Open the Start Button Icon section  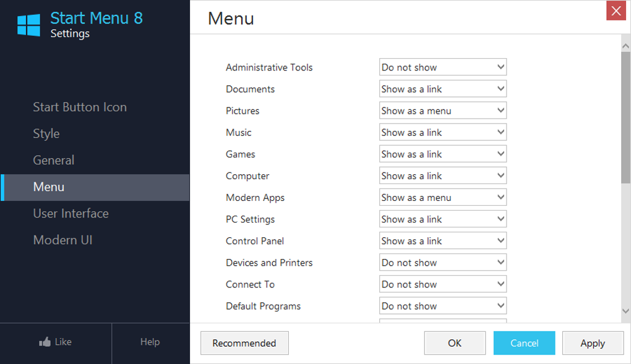pyautogui.click(x=80, y=107)
